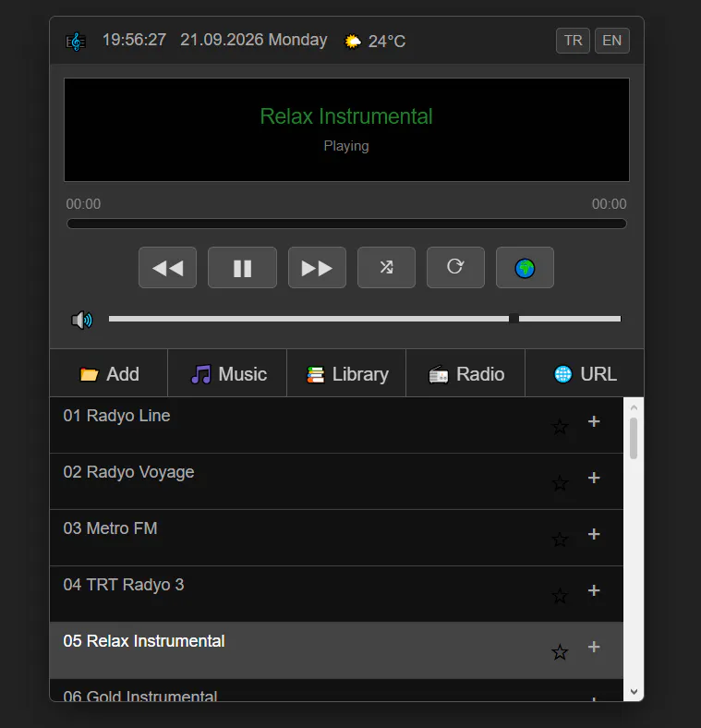The height and width of the screenshot is (728, 701).
Task: Switch language to TR
Action: coord(573,41)
